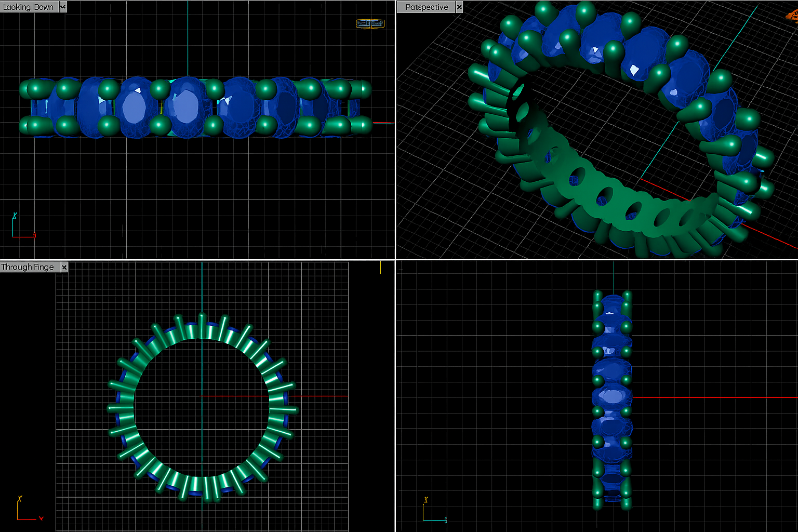798x532 pixels.
Task: Select the left gem thumbnail in the gold-framed widget
Action: [363, 23]
